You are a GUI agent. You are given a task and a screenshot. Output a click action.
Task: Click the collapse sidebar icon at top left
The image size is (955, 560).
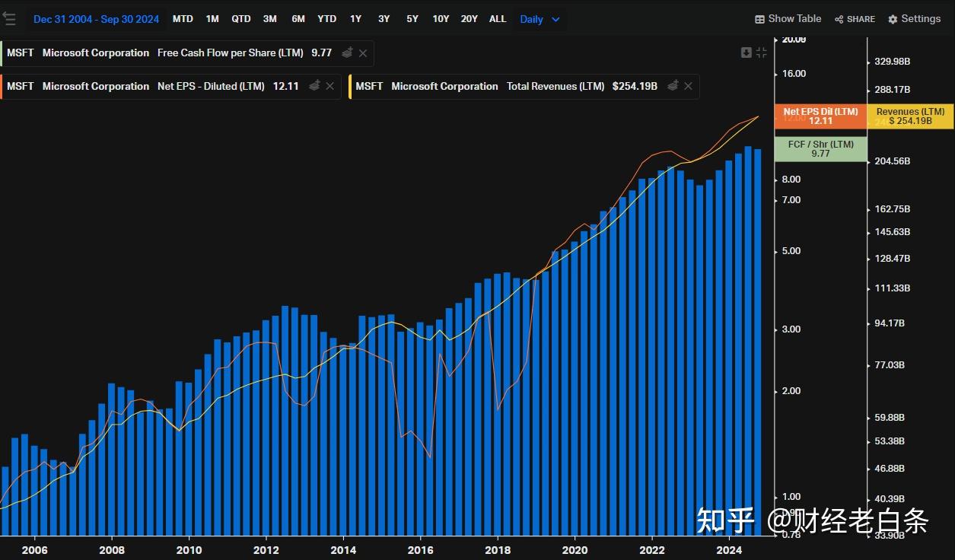pos(8,19)
